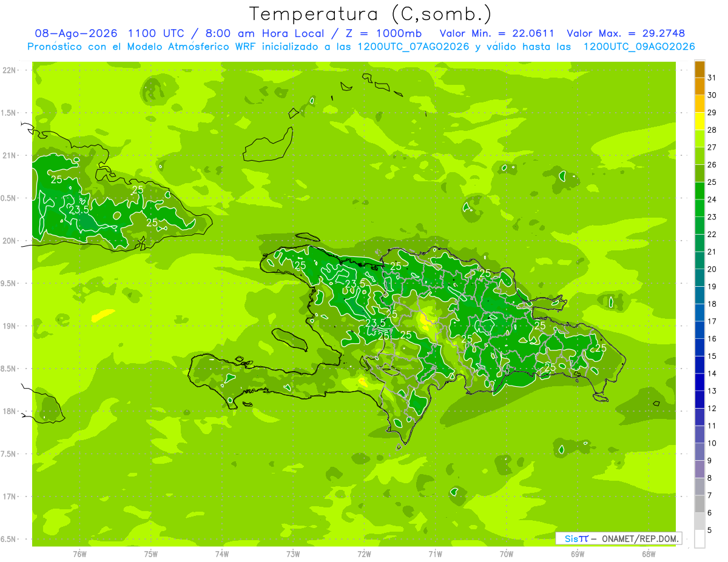Click the legend value "30"

(x=712, y=95)
